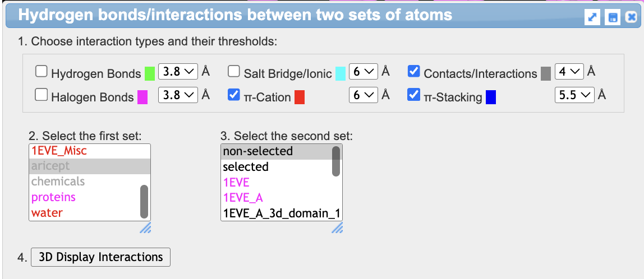Click resize grip of second set list
Viewport: 644px width, 279px height.
point(337,227)
